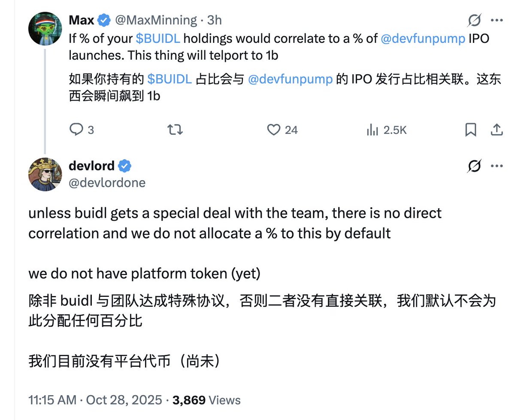Open the view analytics icon showing 2.5K
Screen dimensions: 515x420
[x=372, y=129]
